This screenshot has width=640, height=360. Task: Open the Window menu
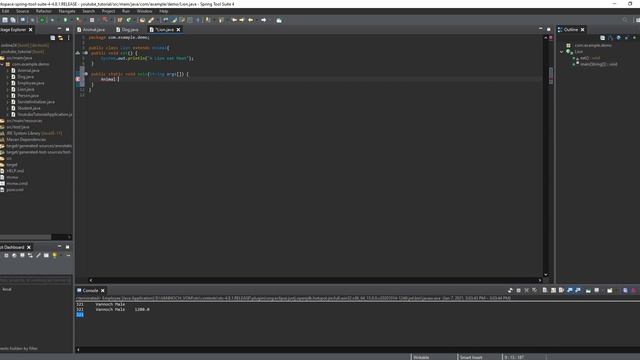click(144, 11)
